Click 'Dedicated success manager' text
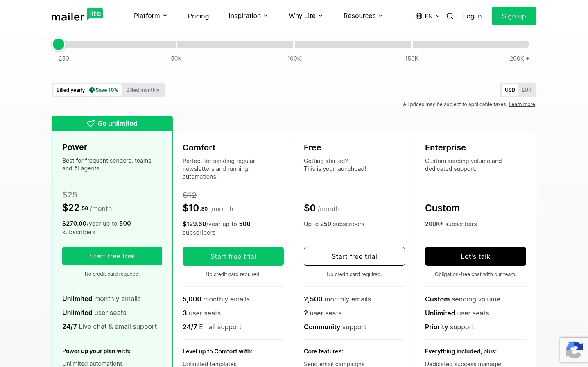 (463, 364)
